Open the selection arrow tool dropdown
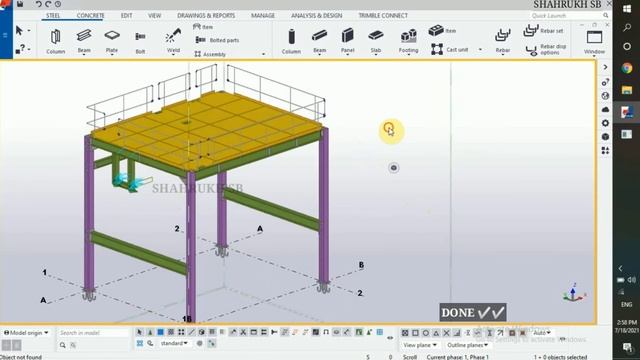 [29, 31]
